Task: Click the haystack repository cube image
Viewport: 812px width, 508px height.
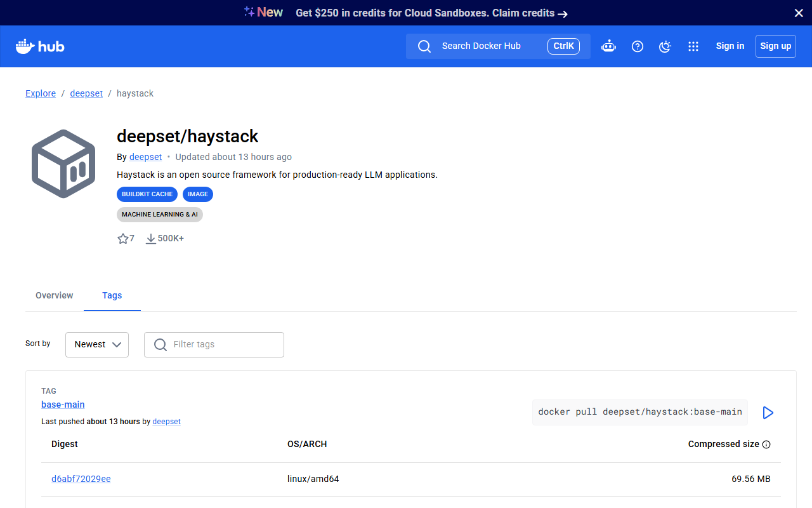Action: [63, 164]
